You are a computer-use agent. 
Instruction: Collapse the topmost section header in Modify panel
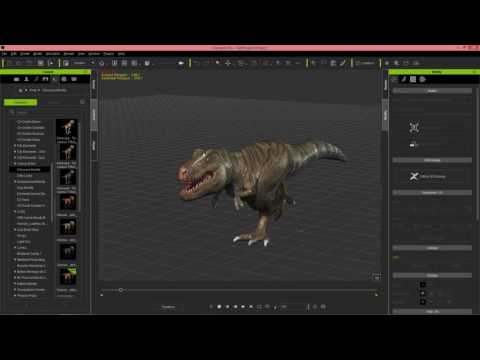[432, 91]
